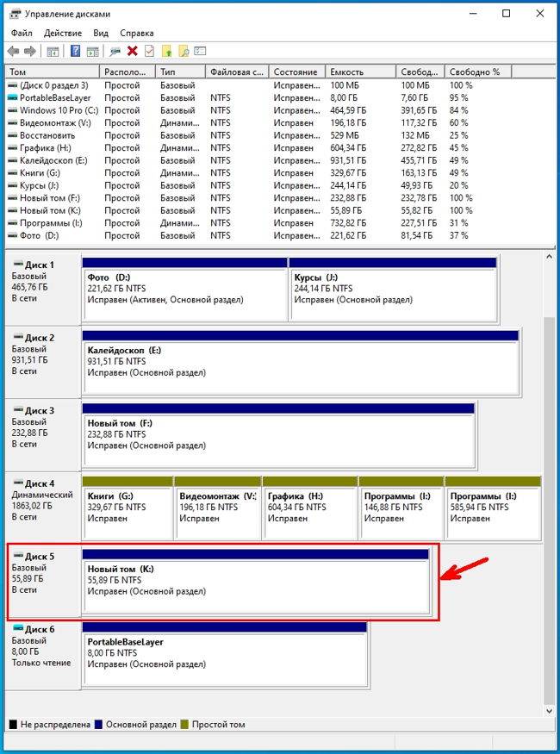
Task: Select the Графика (H:) row in volume list
Action: pyautogui.click(x=257, y=147)
